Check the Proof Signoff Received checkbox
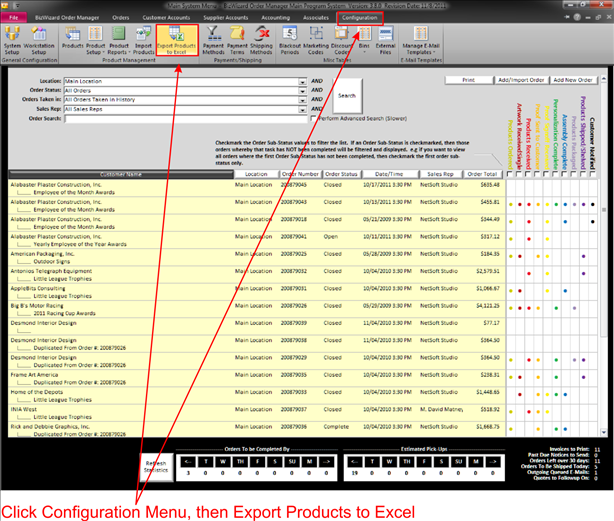 546,174
